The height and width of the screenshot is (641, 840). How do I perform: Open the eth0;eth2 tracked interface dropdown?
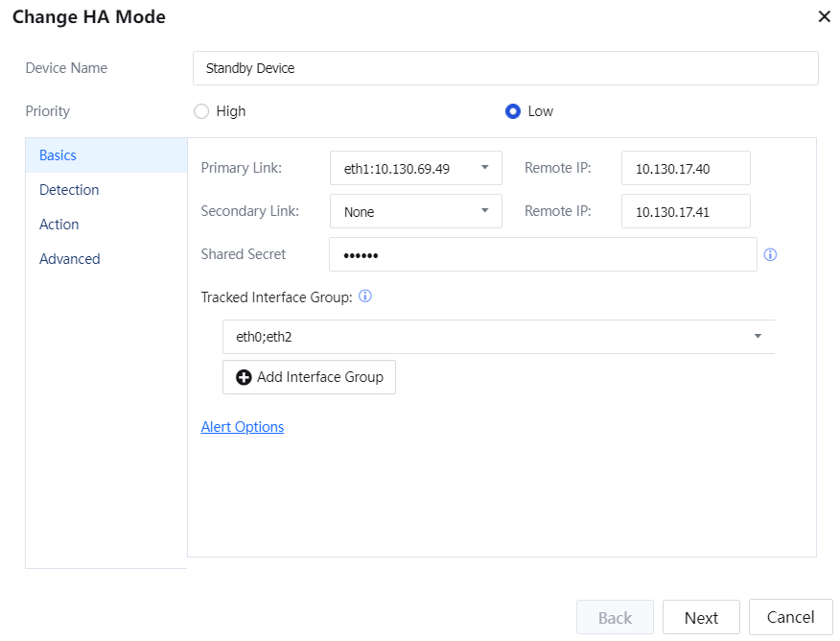[x=498, y=337]
